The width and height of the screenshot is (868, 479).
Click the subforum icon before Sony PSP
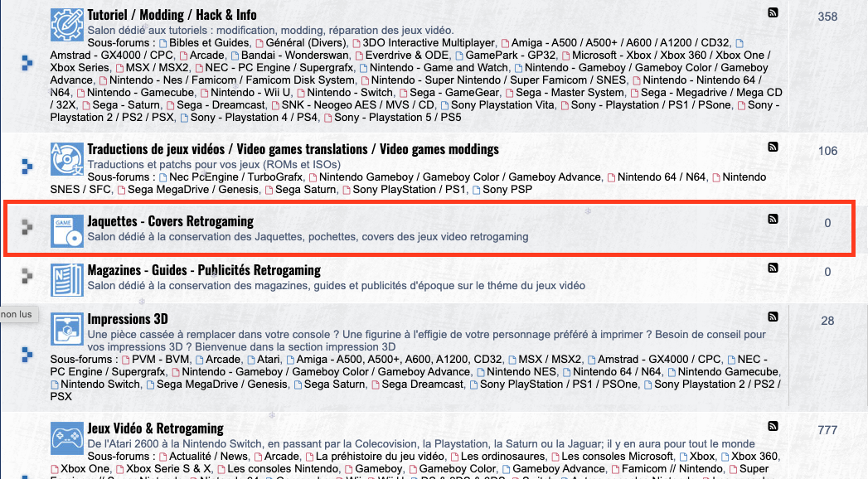(x=476, y=191)
